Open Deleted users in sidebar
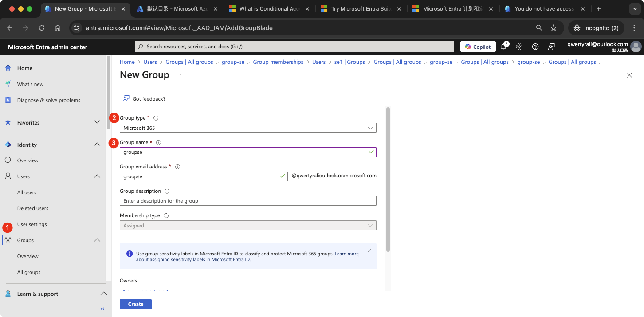 [33, 208]
